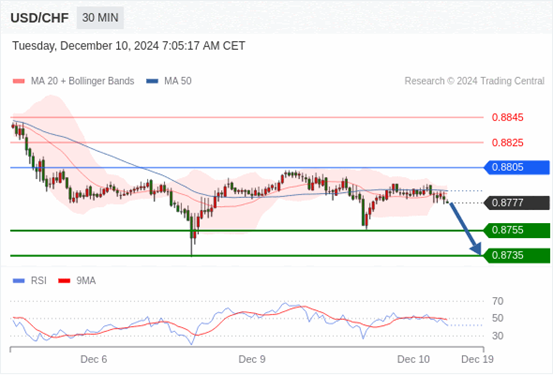Click the Dec 19 date axis marker

pyautogui.click(x=478, y=359)
